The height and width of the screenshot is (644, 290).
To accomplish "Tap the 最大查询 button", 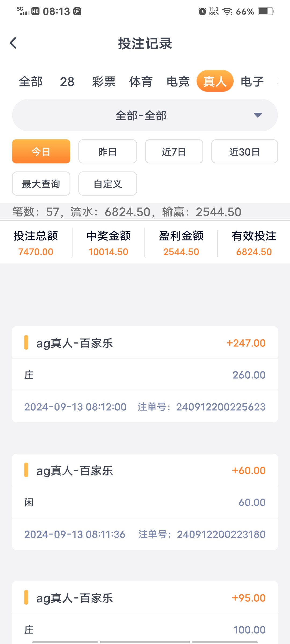I will [x=41, y=184].
